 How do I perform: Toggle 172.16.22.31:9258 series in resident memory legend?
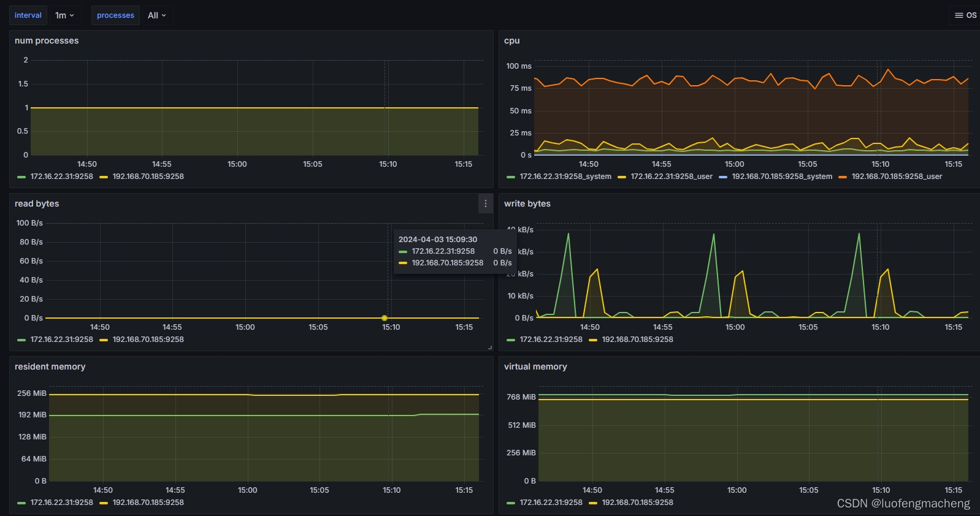(x=62, y=503)
